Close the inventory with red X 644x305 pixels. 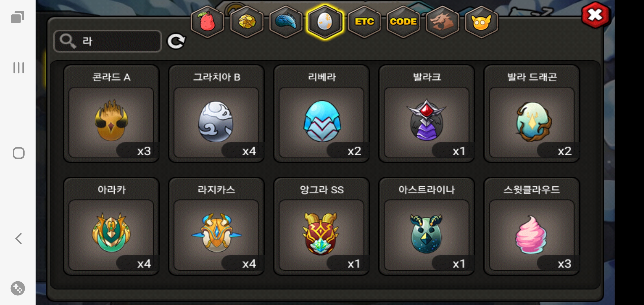595,15
